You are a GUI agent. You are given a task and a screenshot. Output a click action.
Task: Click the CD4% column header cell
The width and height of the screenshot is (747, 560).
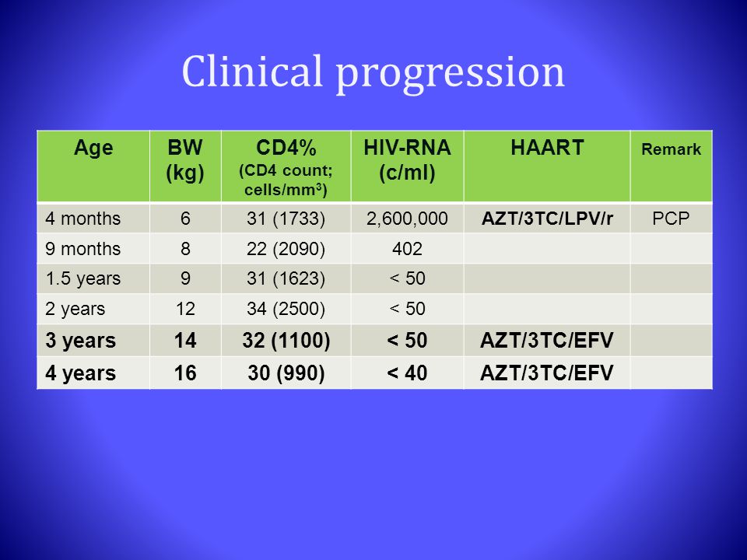tap(286, 166)
